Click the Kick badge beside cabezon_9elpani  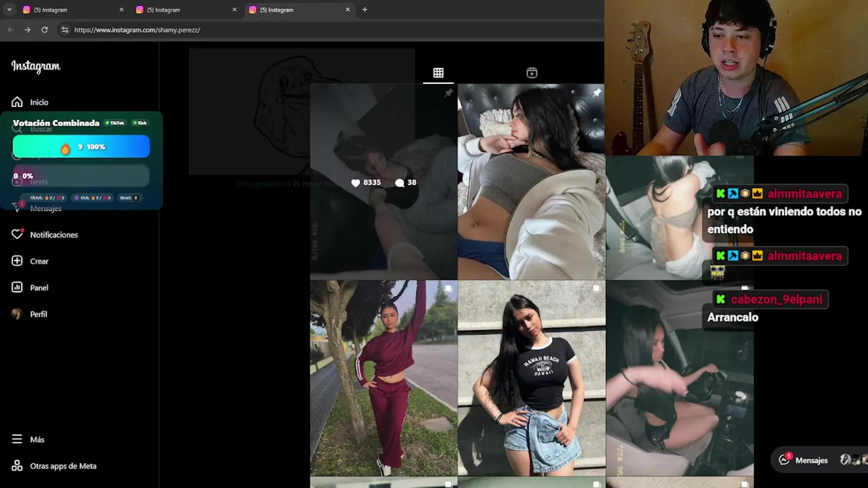tap(720, 299)
